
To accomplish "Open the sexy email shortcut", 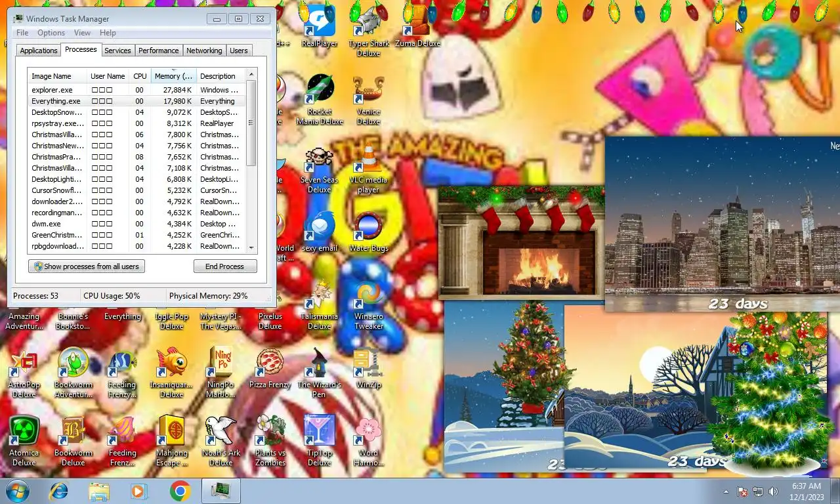I will pyautogui.click(x=319, y=232).
